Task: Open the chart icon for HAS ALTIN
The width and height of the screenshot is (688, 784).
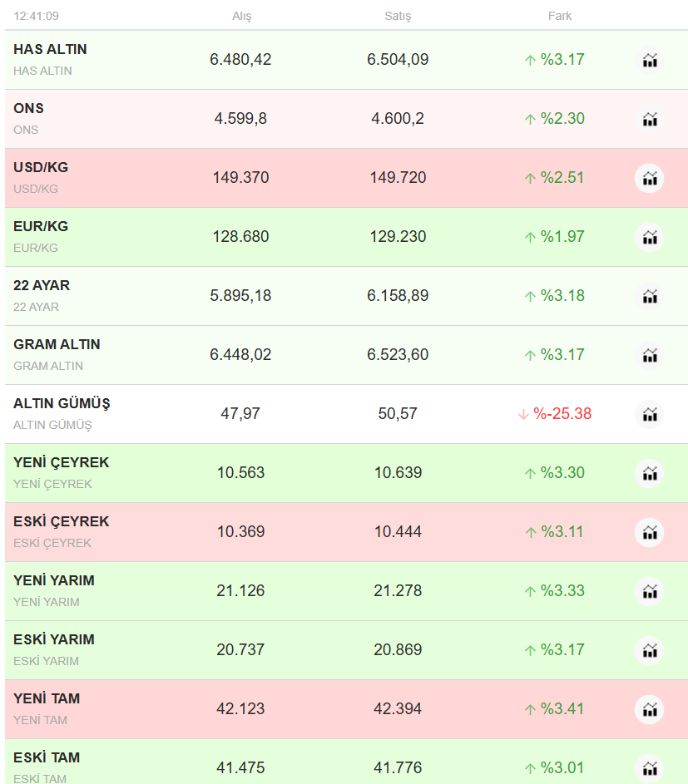Action: click(x=650, y=60)
